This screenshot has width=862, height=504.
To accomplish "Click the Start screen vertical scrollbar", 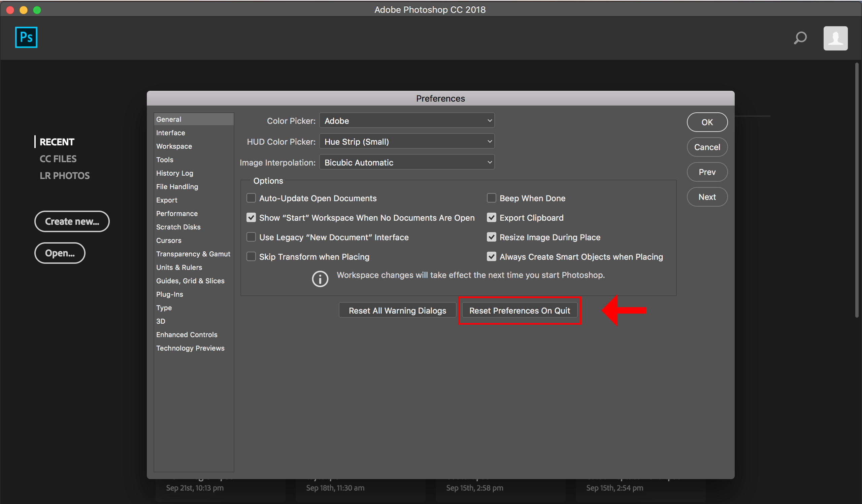I will coord(857,190).
